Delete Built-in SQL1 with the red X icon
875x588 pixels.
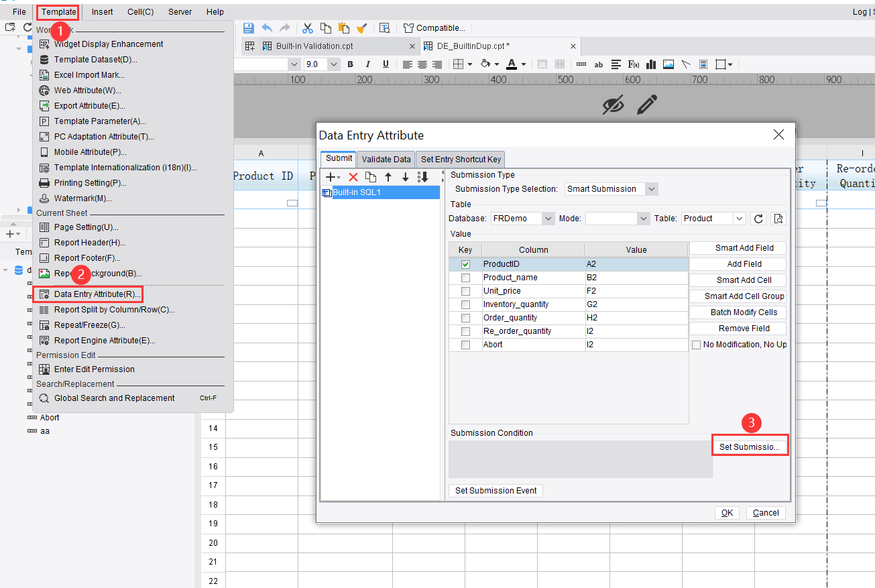354,176
